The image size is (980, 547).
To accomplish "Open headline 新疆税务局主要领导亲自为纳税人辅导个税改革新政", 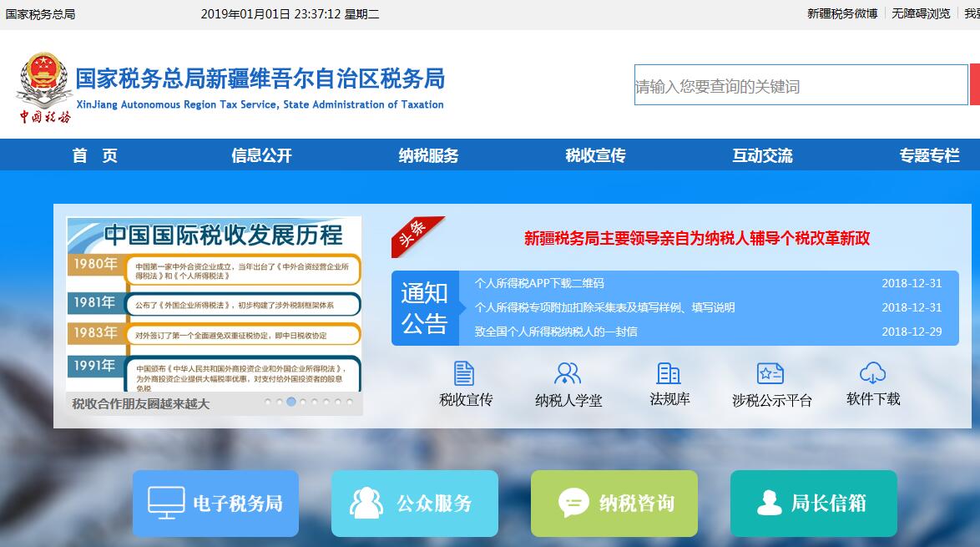I will [697, 238].
